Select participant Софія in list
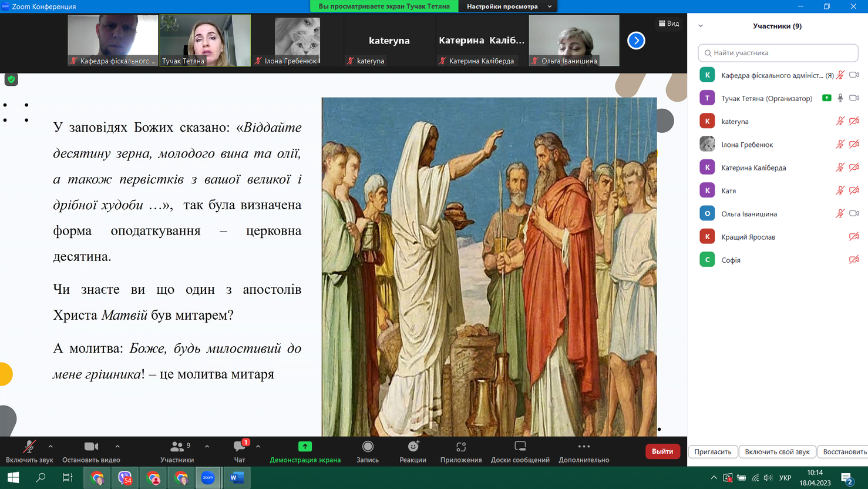This screenshot has width=868, height=489. point(778,260)
